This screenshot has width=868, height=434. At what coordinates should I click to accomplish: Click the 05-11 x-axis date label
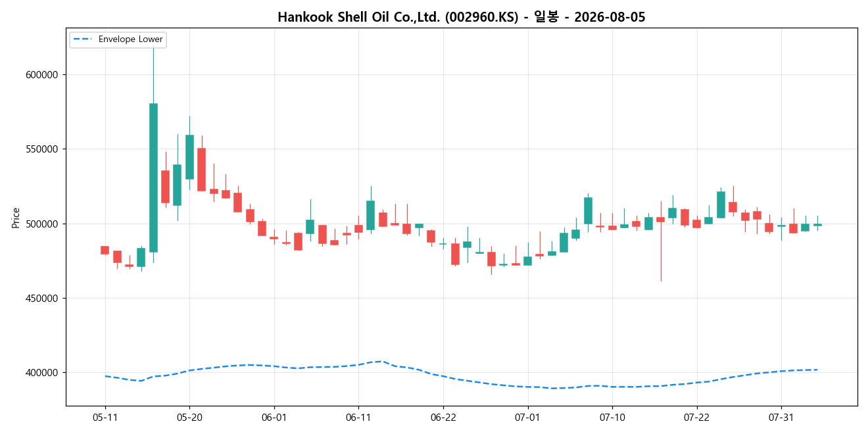point(105,418)
